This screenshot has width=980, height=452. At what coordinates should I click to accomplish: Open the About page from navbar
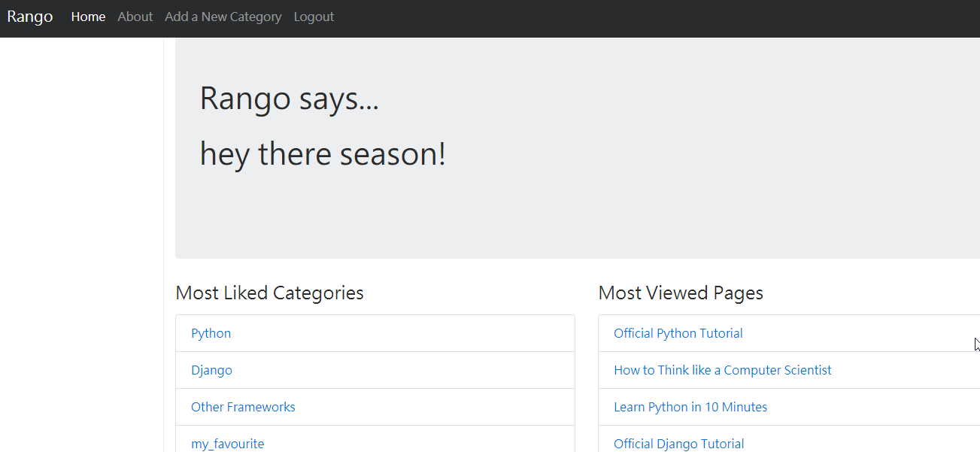click(x=135, y=17)
